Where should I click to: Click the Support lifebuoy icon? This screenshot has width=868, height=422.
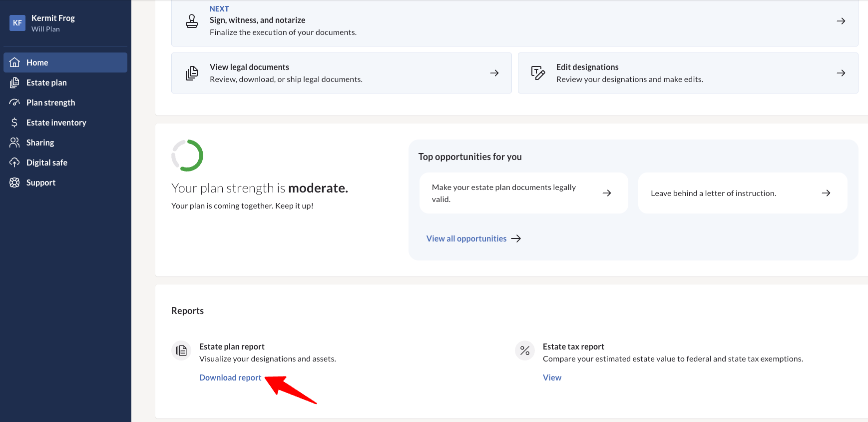[x=14, y=182]
